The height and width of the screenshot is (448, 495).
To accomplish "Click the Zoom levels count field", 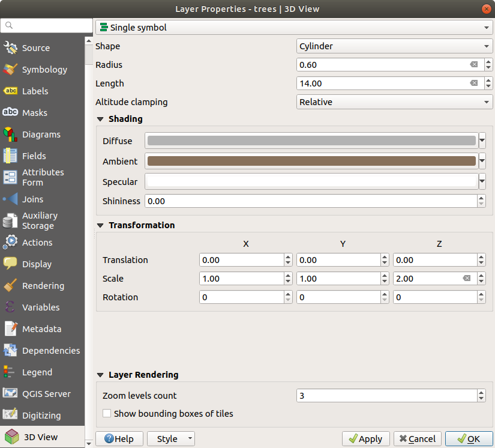I will coord(386,396).
